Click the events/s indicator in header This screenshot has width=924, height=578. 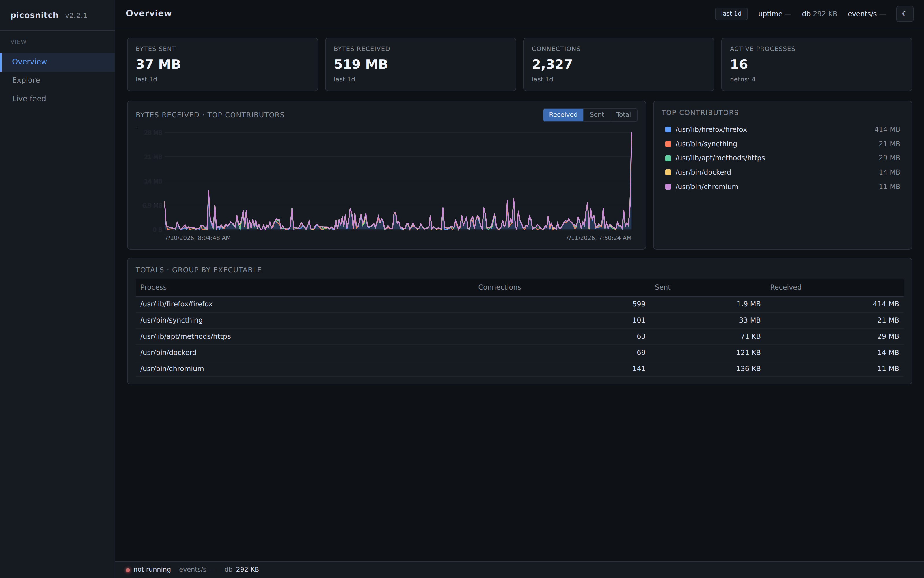click(866, 14)
